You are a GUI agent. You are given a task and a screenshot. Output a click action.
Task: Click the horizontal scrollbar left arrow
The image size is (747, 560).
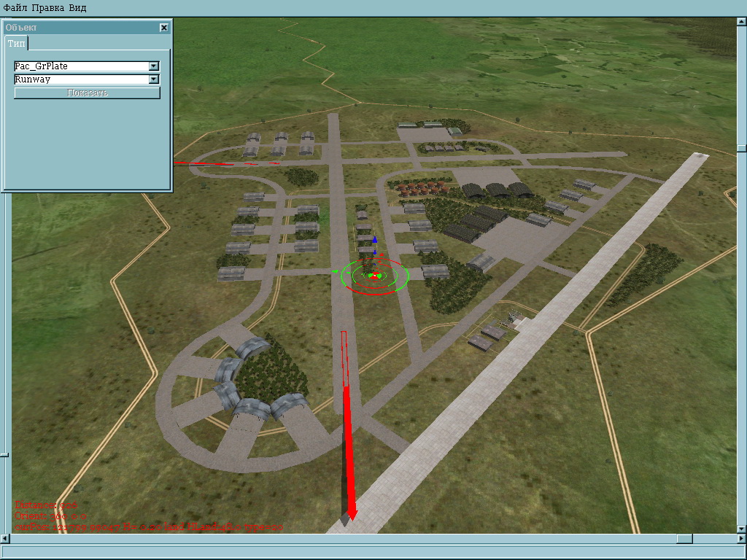[x=5, y=539]
